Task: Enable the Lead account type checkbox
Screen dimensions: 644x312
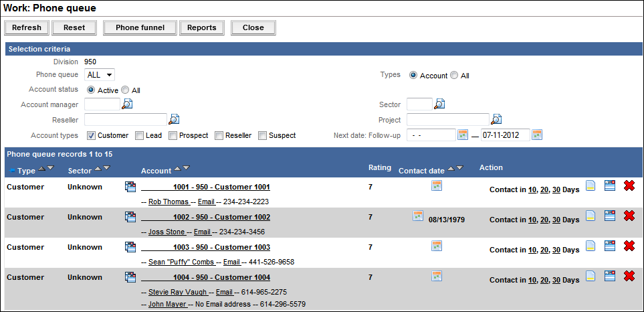Action: point(139,135)
